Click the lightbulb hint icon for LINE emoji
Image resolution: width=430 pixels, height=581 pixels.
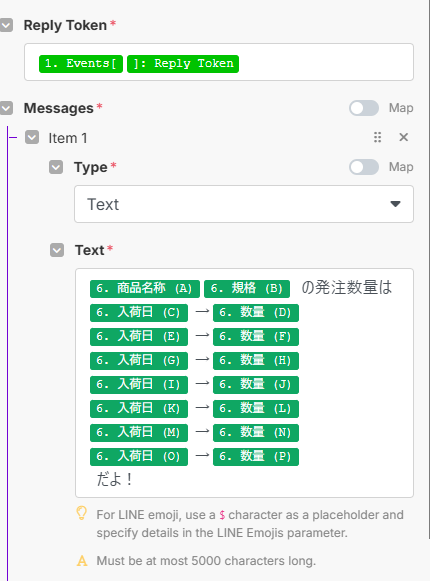tap(82, 514)
